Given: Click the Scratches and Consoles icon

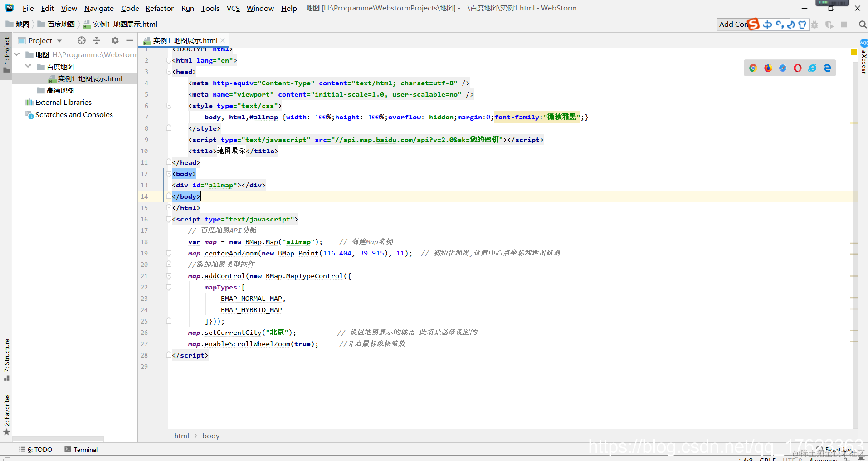Looking at the screenshot, I should 29,115.
